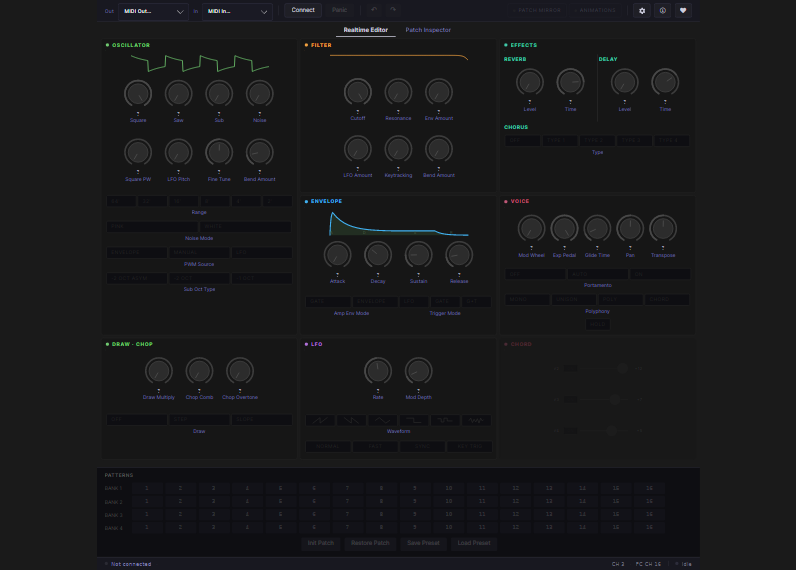Click the redo arrow icon
This screenshot has height=570, width=796.
click(x=392, y=10)
